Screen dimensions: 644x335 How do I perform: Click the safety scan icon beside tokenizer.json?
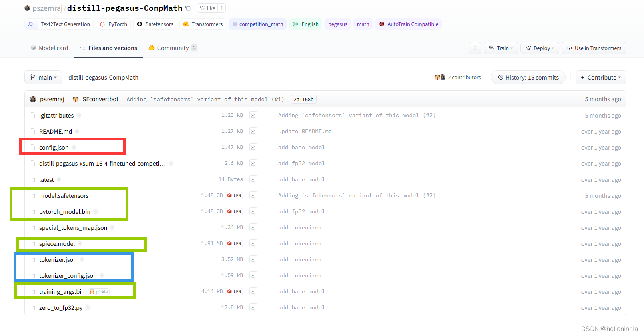click(82, 260)
